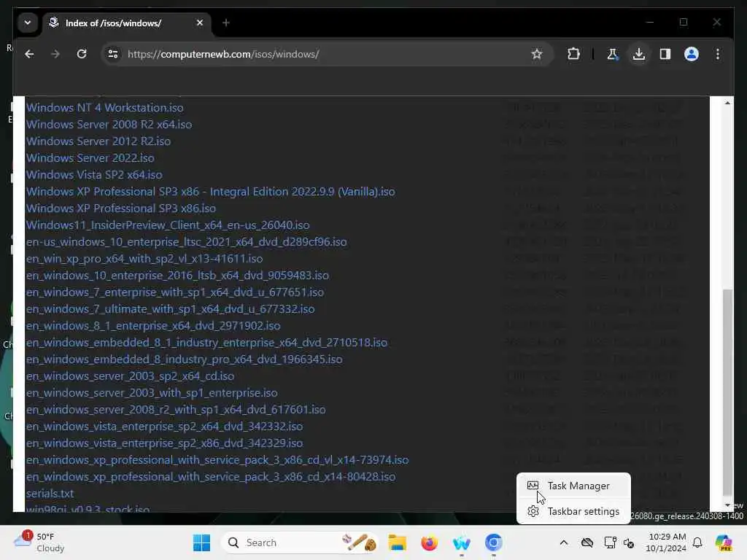Open the Windows Start menu

click(x=201, y=542)
